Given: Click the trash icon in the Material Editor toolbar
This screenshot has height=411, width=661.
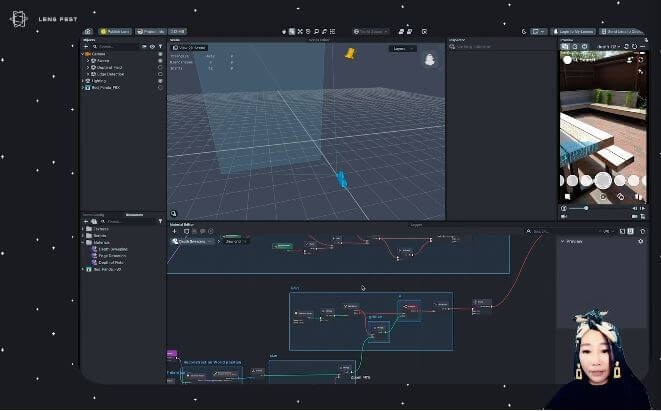Looking at the screenshot, I should (642, 231).
